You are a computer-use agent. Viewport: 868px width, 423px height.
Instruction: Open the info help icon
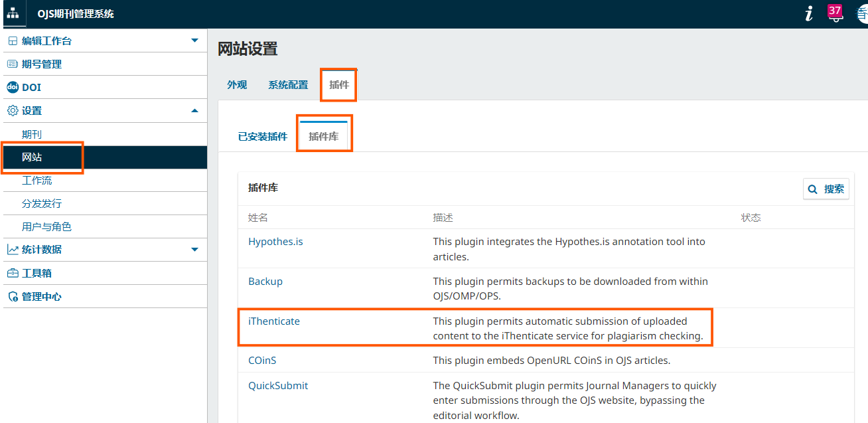[808, 14]
